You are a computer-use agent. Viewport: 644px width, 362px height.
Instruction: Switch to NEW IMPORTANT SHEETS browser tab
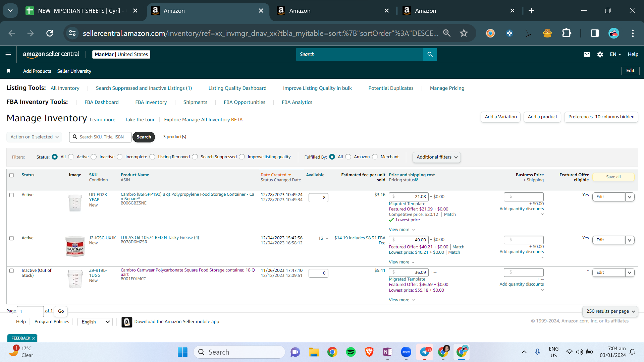(80, 11)
